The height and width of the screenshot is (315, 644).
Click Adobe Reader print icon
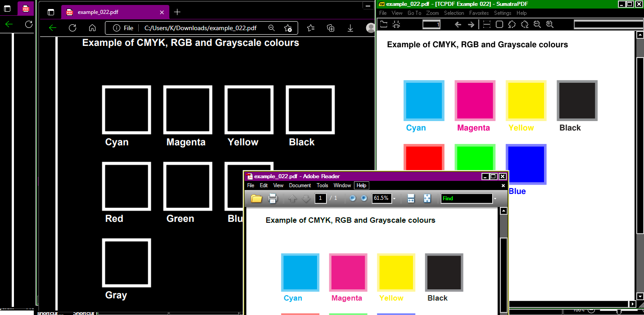pos(272,198)
